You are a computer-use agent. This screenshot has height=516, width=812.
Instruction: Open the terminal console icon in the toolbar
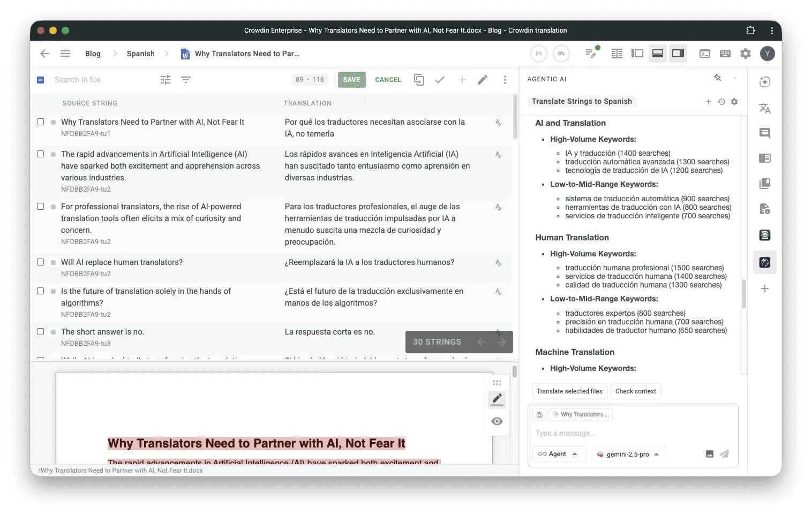pos(705,54)
